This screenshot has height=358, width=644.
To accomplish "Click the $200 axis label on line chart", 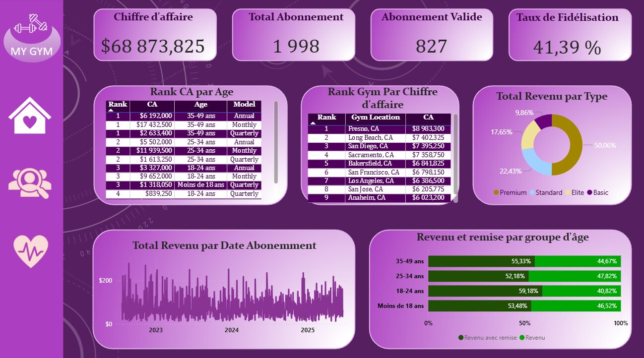I will pyautogui.click(x=105, y=281).
